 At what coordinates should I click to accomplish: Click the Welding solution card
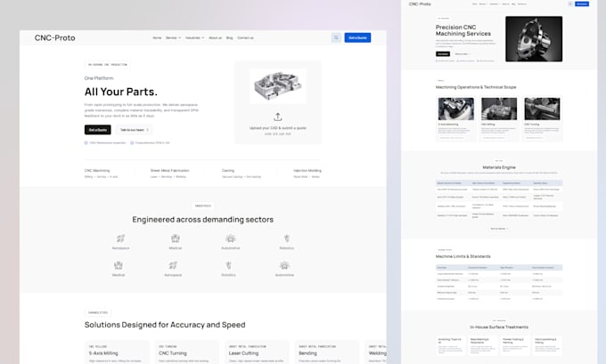tap(375, 352)
